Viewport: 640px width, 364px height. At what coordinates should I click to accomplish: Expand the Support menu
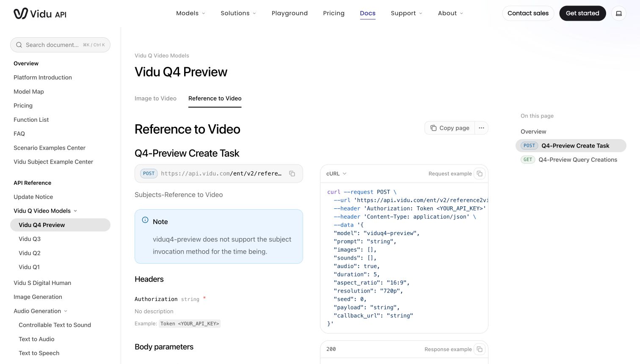pos(406,14)
